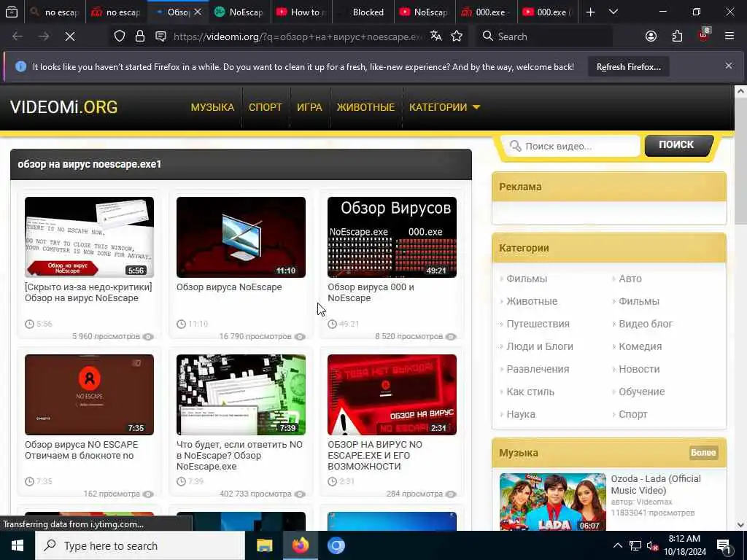
Task: Open the Firefox account icon
Action: [x=651, y=36]
